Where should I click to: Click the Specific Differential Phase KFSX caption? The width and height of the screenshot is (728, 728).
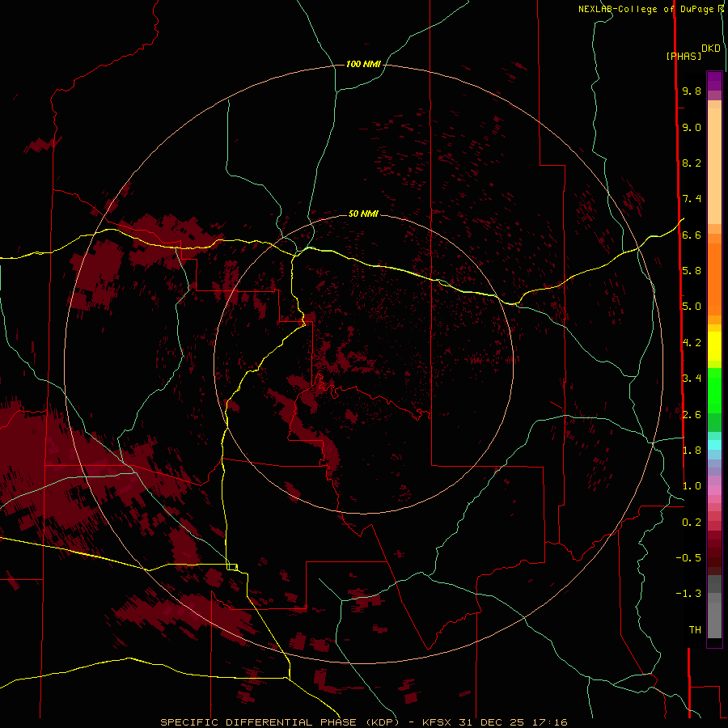tap(363, 722)
